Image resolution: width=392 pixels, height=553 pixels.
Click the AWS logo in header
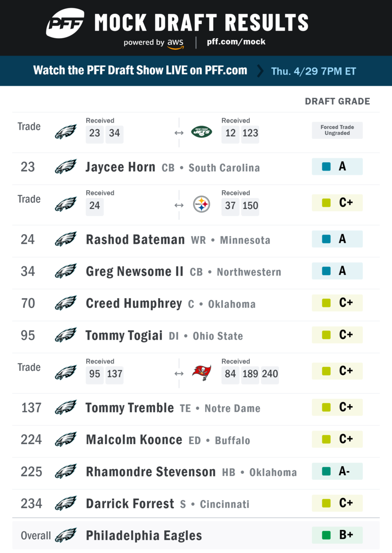coord(175,43)
